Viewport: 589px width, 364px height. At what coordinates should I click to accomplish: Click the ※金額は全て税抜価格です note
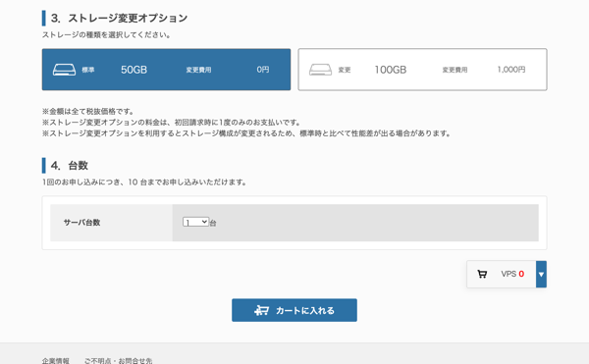click(88, 112)
